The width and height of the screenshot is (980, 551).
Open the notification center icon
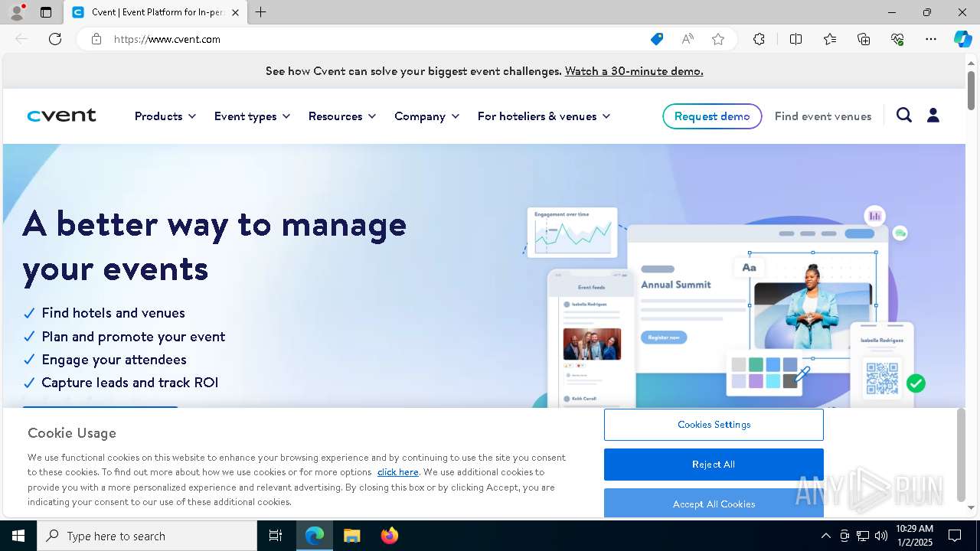pos(955,536)
